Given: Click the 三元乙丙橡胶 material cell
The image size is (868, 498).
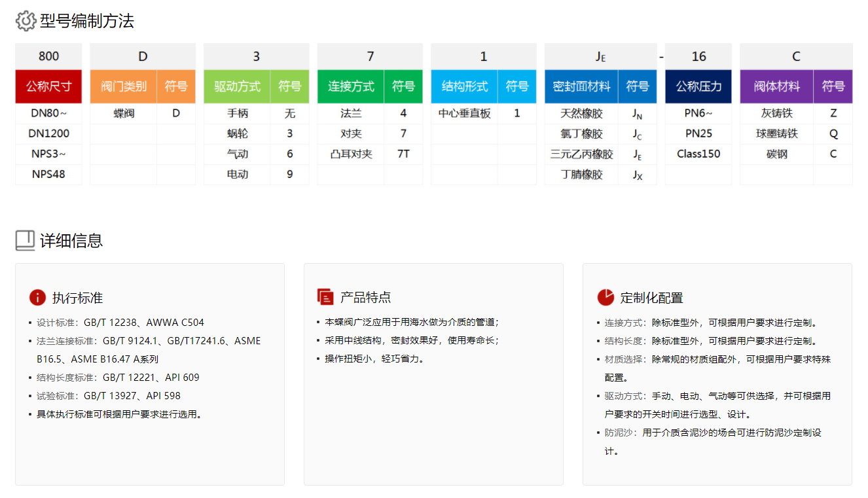Looking at the screenshot, I should pos(581,154).
